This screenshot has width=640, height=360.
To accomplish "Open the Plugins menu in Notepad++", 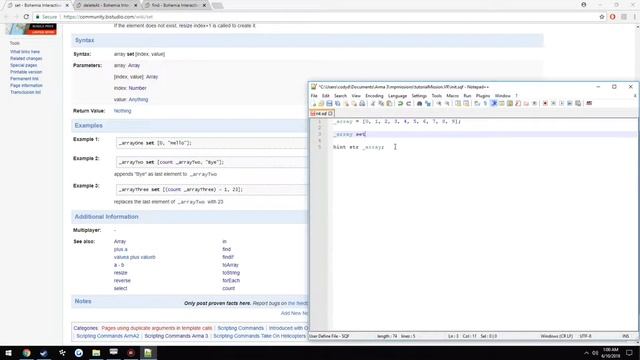I will (483, 96).
